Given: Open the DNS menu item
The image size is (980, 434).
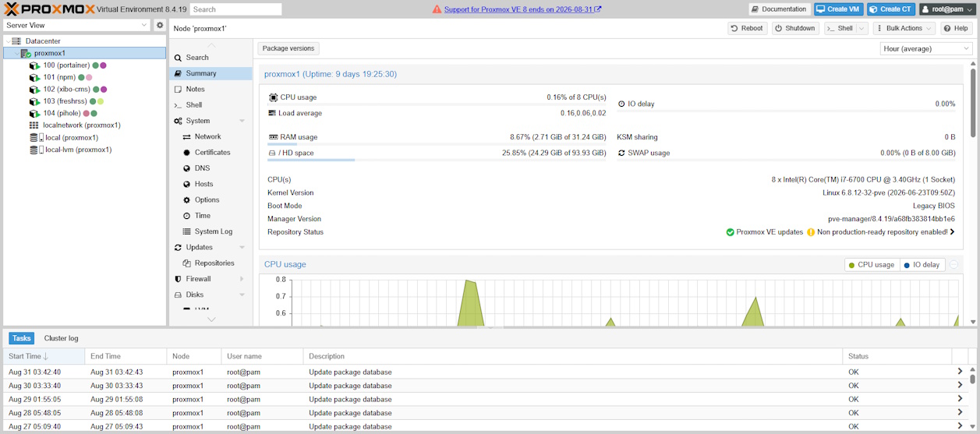Looking at the screenshot, I should pyautogui.click(x=211, y=168).
